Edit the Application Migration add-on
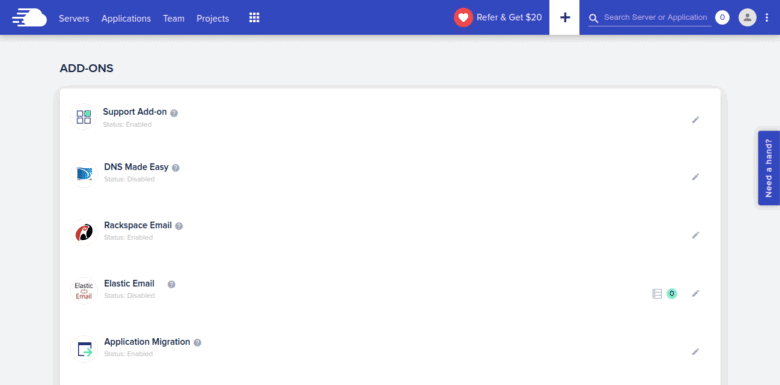This screenshot has width=780, height=385. click(695, 352)
